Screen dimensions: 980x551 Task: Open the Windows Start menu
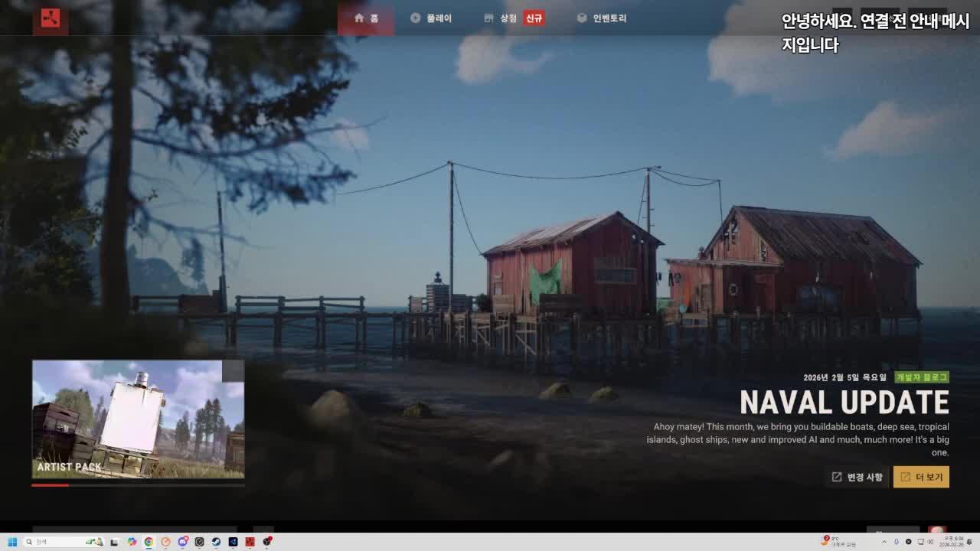12,542
